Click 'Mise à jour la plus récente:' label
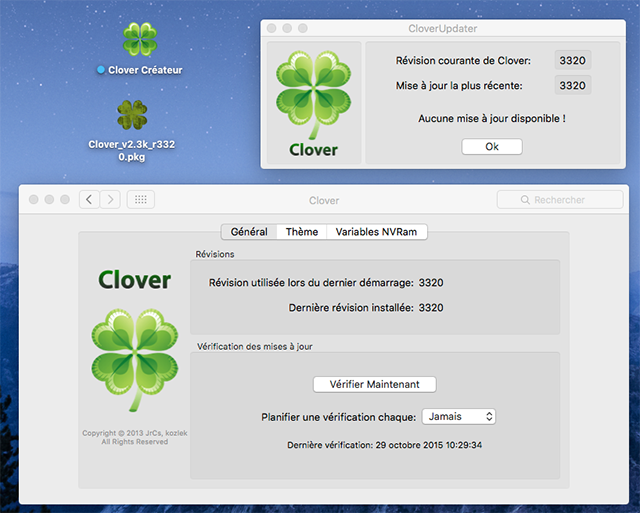Viewport: 640px width, 513px height. tap(459, 86)
